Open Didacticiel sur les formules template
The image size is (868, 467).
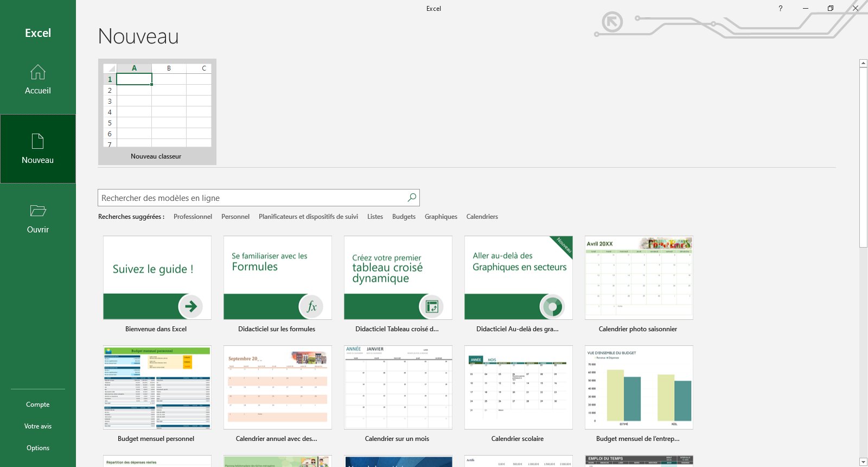(x=278, y=277)
